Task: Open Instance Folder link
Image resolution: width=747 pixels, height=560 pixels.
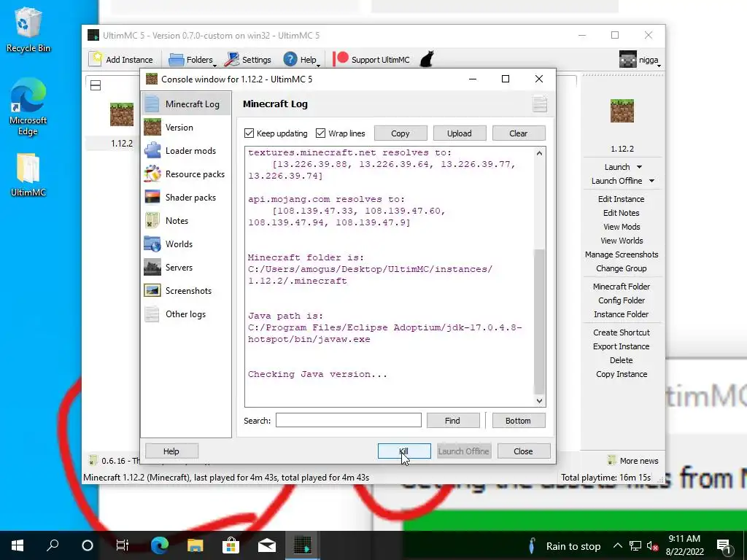Action: coord(622,314)
